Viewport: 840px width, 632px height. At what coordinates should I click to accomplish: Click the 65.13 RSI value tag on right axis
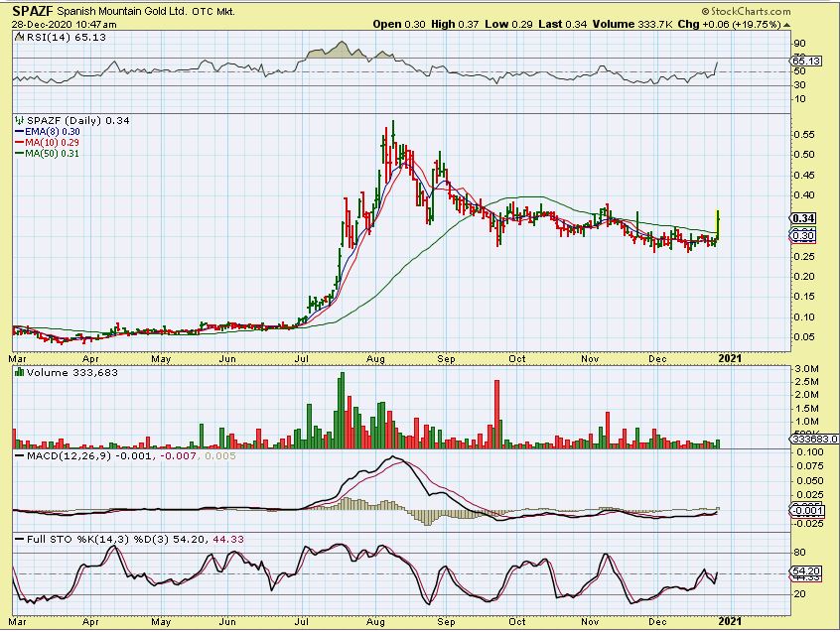(x=805, y=61)
